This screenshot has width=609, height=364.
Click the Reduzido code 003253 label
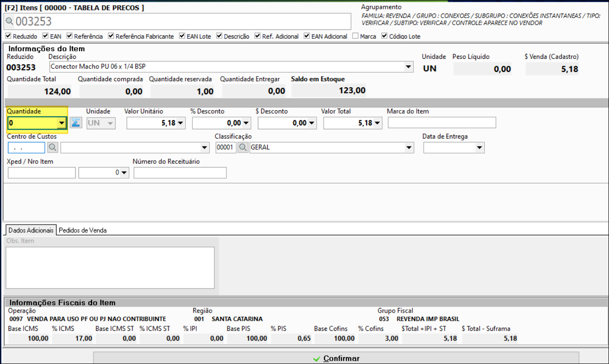point(21,67)
